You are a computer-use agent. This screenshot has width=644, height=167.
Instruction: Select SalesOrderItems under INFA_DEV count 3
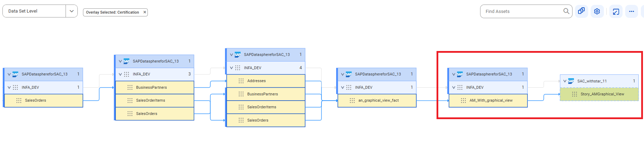pyautogui.click(x=154, y=100)
